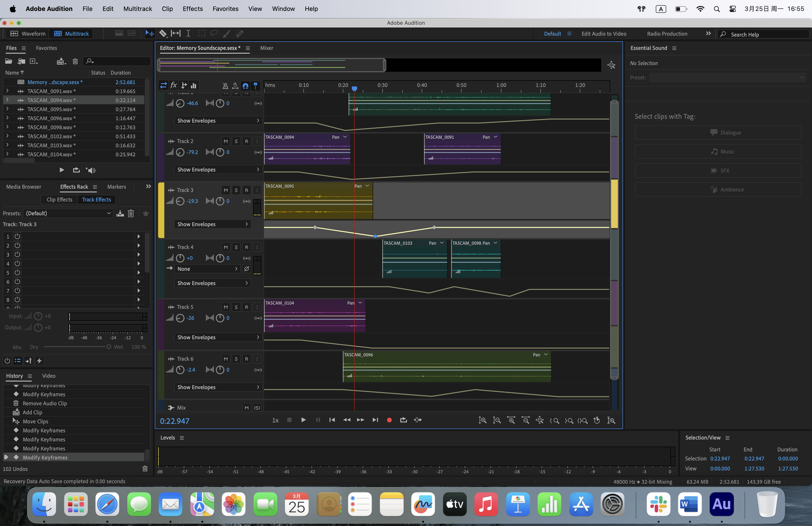The image size is (812, 526).
Task: Click the Dry/Wet mix slider handle
Action: [x=109, y=347]
